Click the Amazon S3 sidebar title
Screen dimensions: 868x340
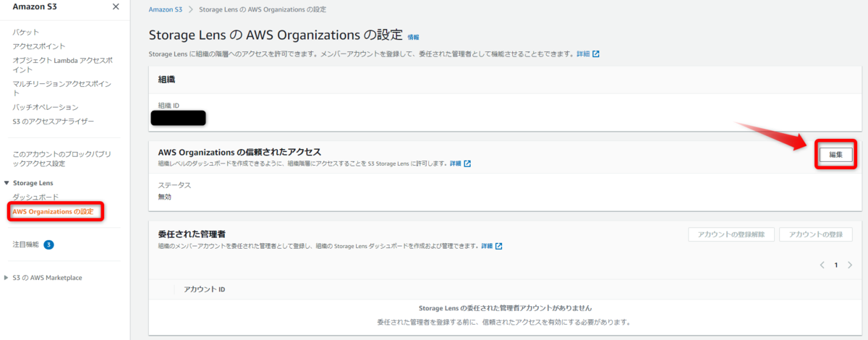pyautogui.click(x=36, y=7)
